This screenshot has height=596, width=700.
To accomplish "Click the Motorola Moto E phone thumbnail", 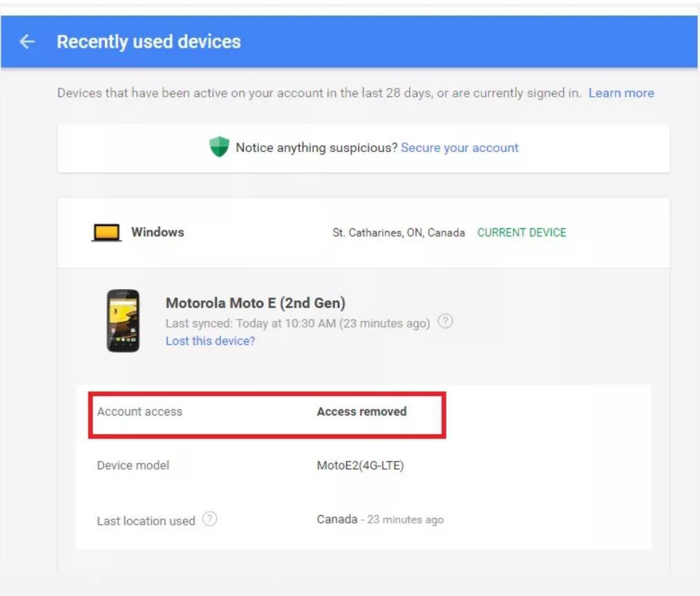I will (123, 321).
